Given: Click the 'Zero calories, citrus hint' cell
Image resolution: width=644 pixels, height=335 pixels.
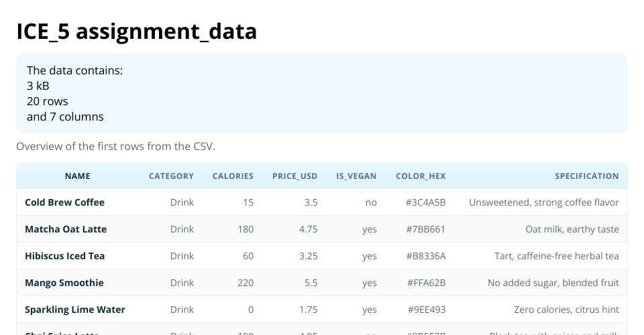Looking at the screenshot, I should (x=566, y=310).
